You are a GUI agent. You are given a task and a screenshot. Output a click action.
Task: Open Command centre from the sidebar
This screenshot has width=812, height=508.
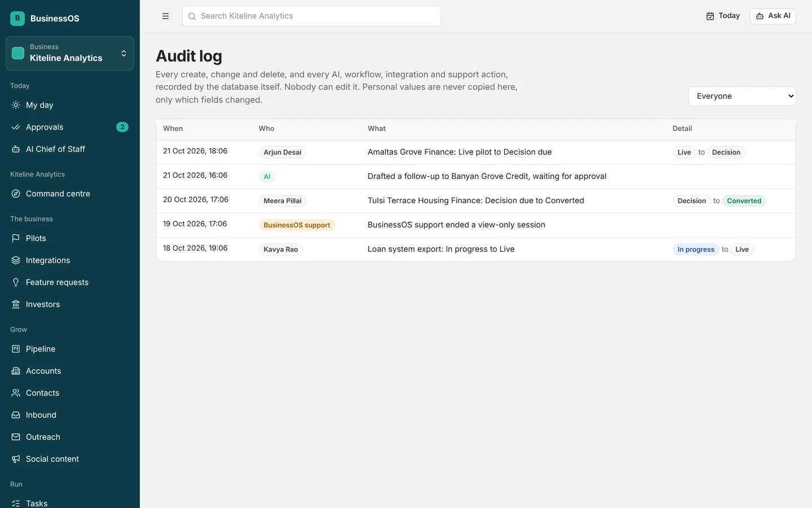click(70, 194)
